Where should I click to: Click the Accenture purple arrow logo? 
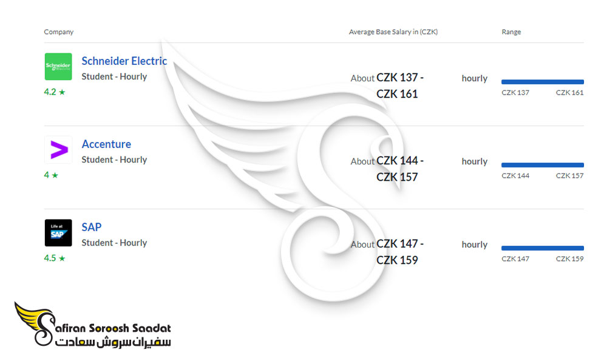pos(58,150)
